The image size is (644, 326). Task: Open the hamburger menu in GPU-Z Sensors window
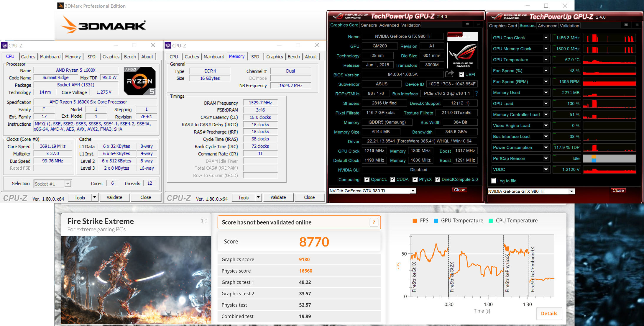637,25
